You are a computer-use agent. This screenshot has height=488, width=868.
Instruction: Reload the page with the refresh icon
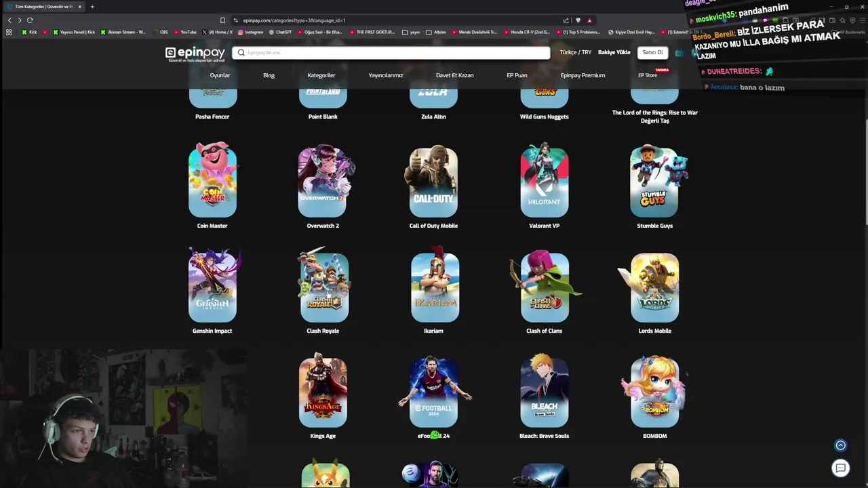coord(30,20)
